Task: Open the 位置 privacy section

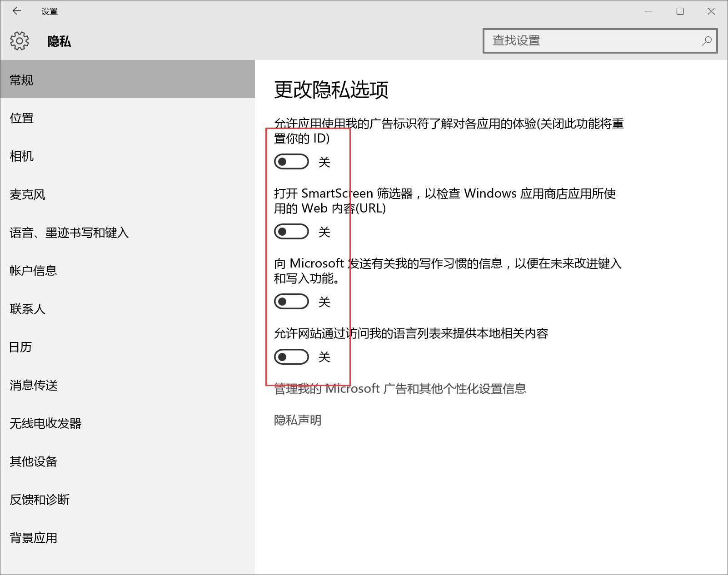Action: (128, 118)
